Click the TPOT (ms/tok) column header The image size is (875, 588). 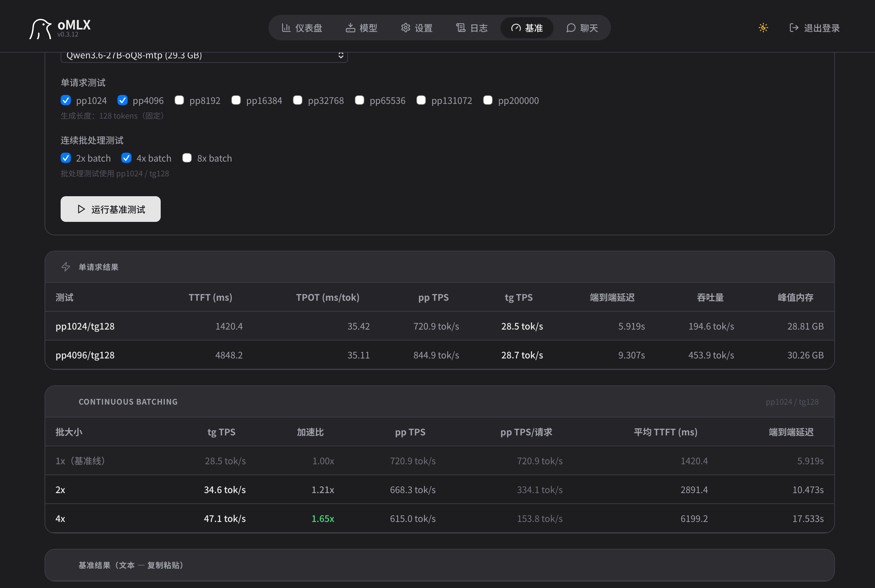pyautogui.click(x=328, y=298)
